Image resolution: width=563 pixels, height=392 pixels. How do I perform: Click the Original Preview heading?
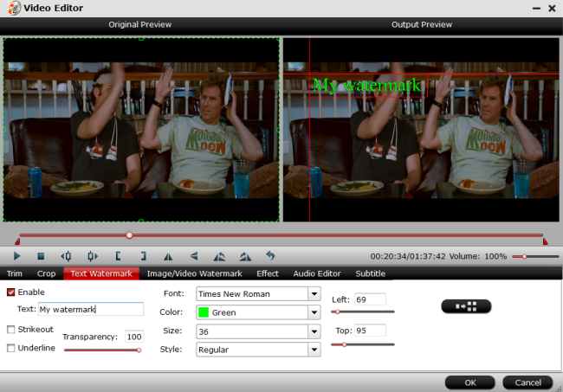click(x=140, y=25)
